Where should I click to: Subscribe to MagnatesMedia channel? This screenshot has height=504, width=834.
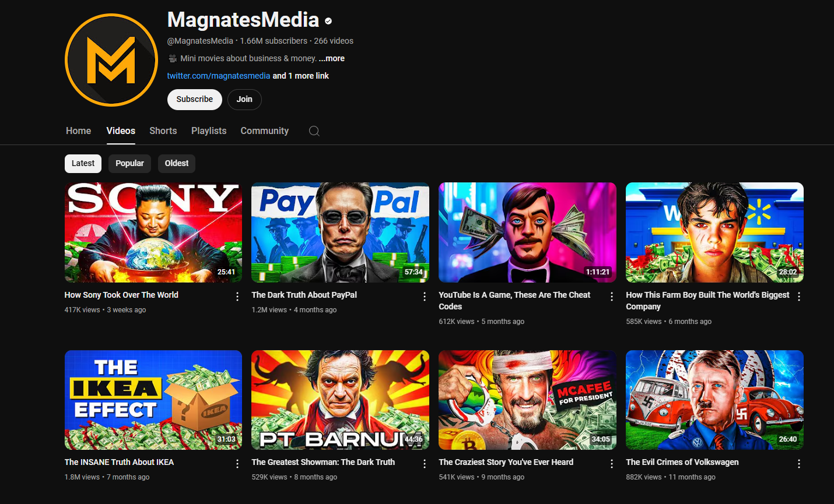click(195, 100)
